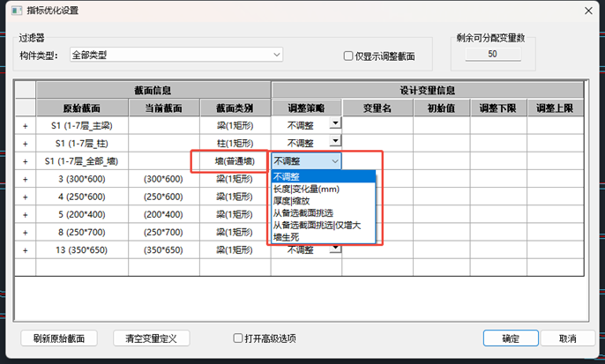The height and width of the screenshot is (364, 605).
Task: Confirm with the 确定 button
Action: (x=510, y=338)
